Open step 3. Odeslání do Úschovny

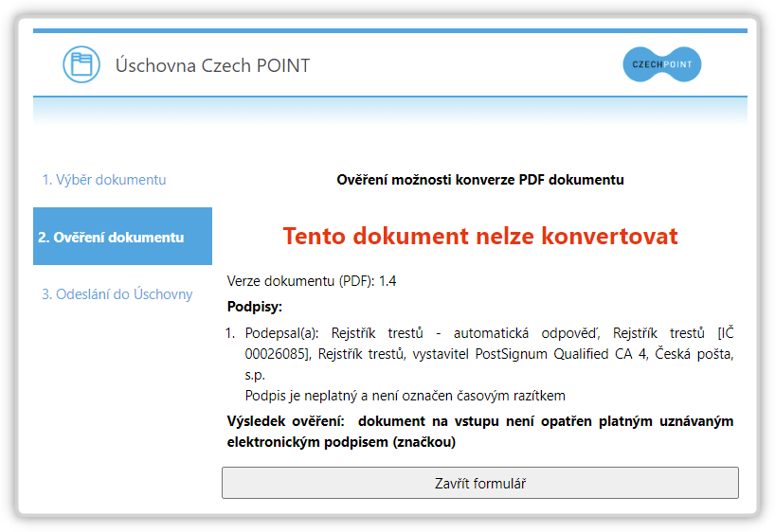[117, 293]
